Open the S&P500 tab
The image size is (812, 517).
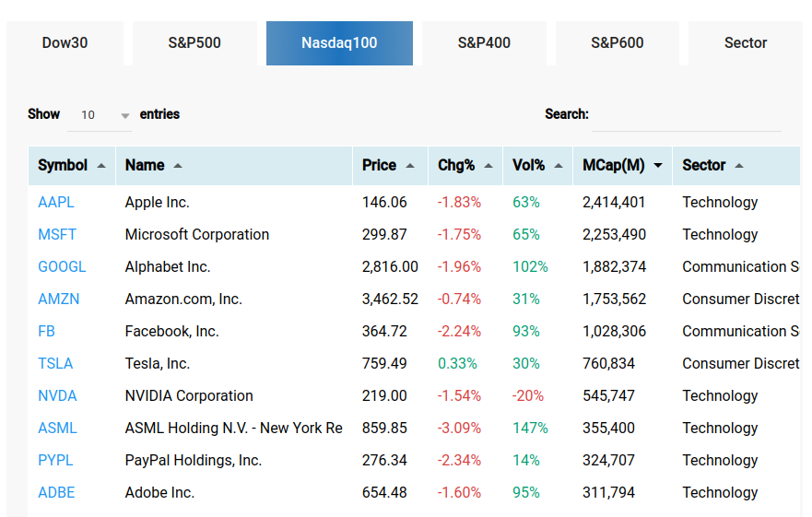click(194, 43)
